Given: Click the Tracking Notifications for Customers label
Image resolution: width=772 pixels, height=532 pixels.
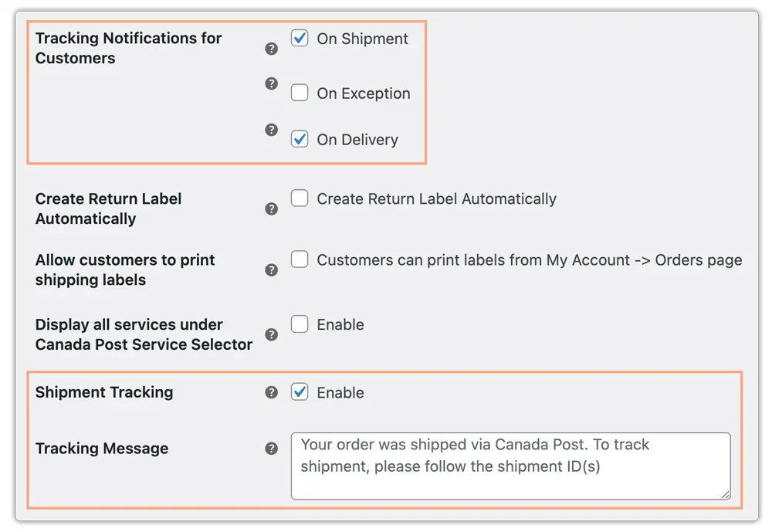Looking at the screenshot, I should (x=128, y=48).
